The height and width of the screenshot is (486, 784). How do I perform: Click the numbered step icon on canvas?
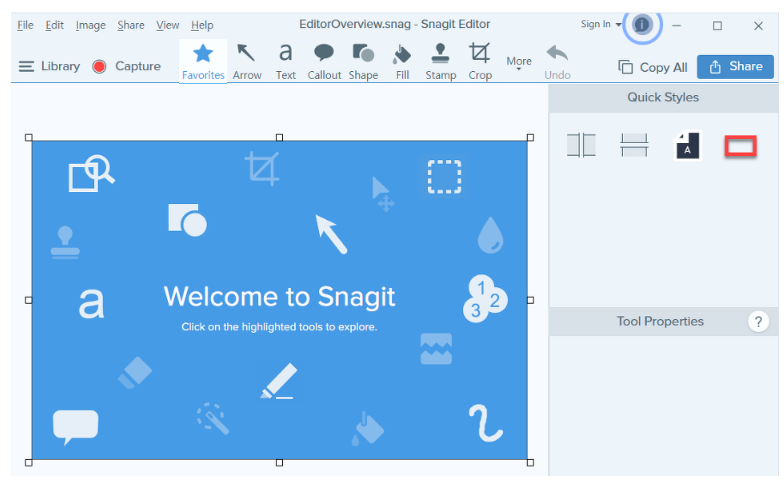484,298
